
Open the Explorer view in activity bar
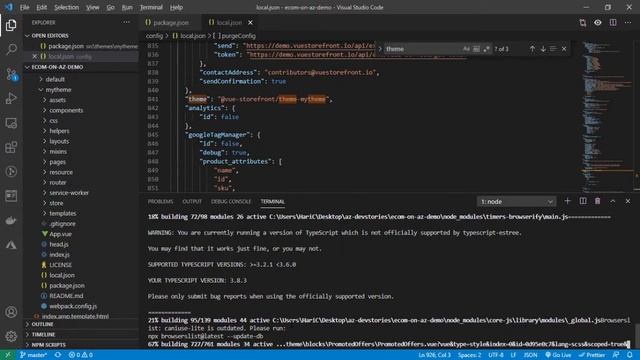(x=11, y=25)
